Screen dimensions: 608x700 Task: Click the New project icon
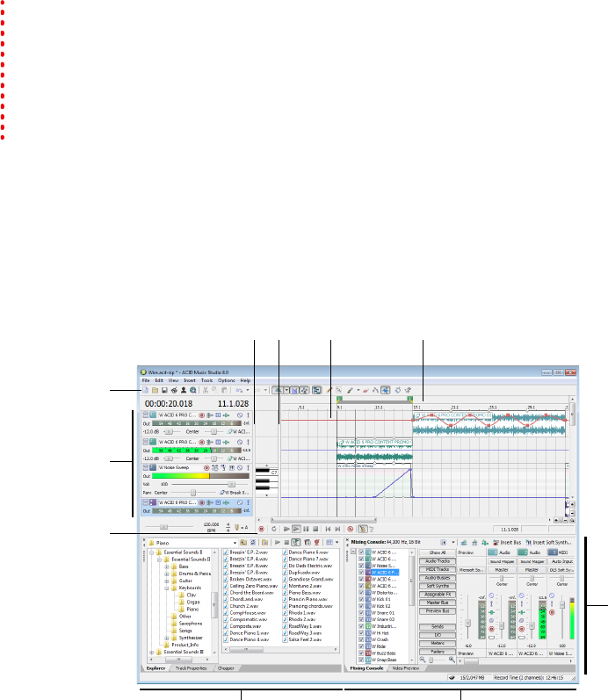point(145,390)
